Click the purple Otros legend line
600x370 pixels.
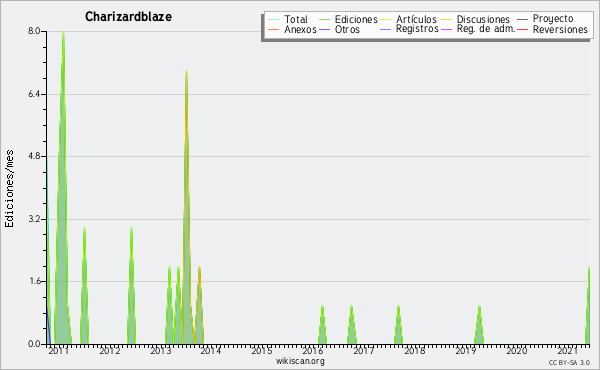click(x=324, y=29)
